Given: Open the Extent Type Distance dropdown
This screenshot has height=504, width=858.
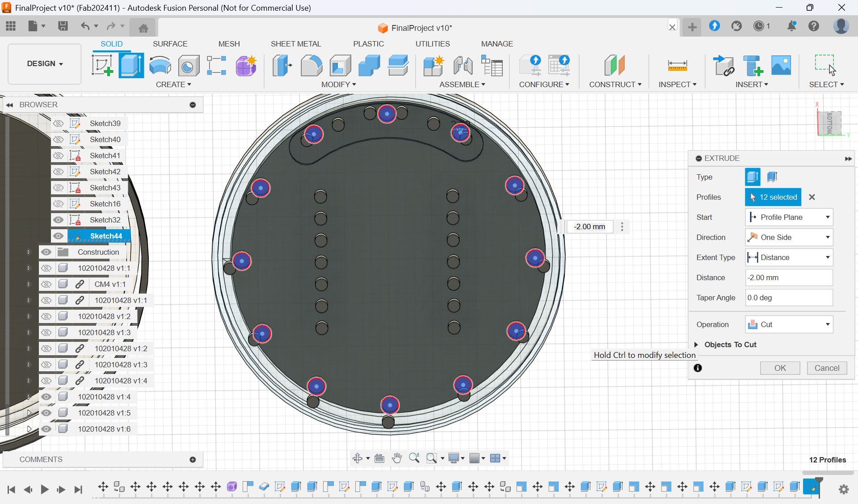Looking at the screenshot, I should (789, 257).
